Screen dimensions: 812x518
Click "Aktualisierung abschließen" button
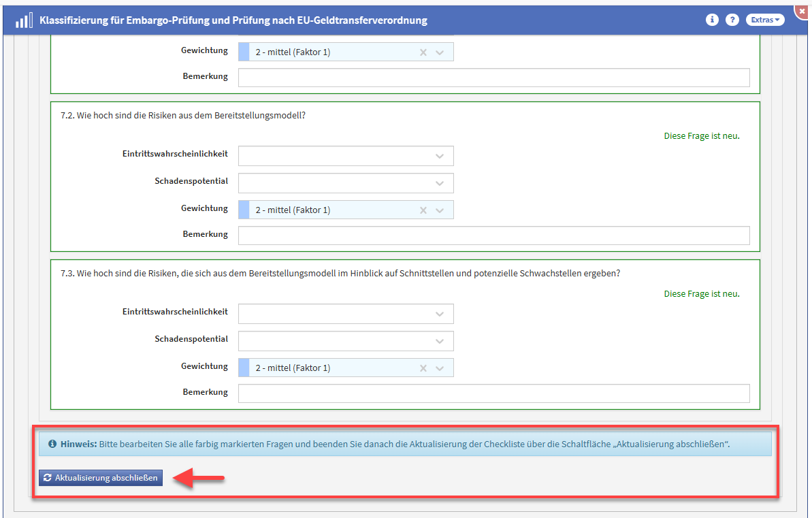100,478
